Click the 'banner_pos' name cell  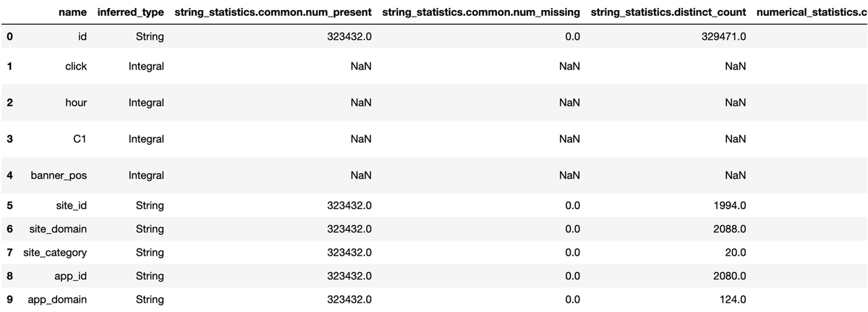click(59, 175)
